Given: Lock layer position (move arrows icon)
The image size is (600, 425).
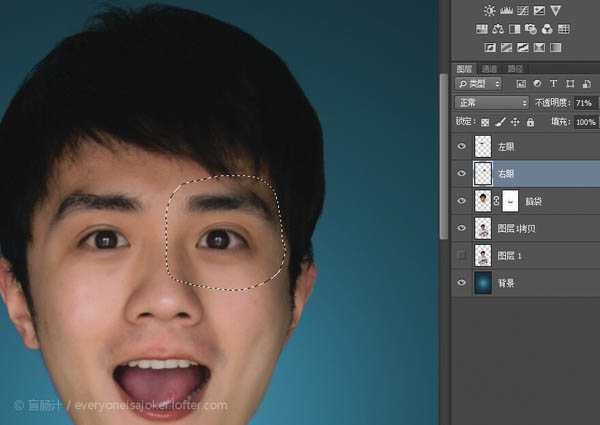Looking at the screenshot, I should click(x=515, y=122).
